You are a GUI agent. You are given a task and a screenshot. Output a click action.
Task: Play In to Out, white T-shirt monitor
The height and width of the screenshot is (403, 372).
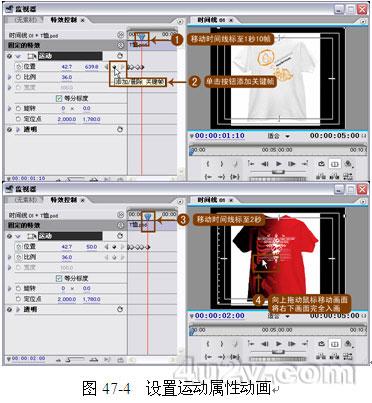tap(235, 176)
